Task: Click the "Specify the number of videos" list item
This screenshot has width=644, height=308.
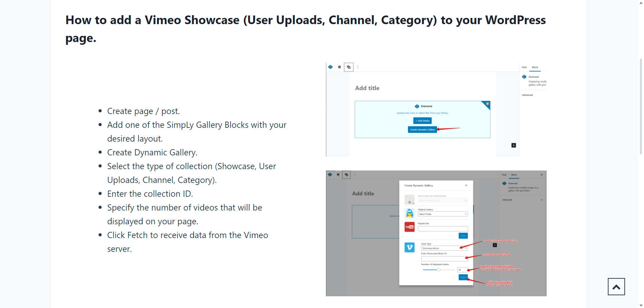Action: pos(185,214)
